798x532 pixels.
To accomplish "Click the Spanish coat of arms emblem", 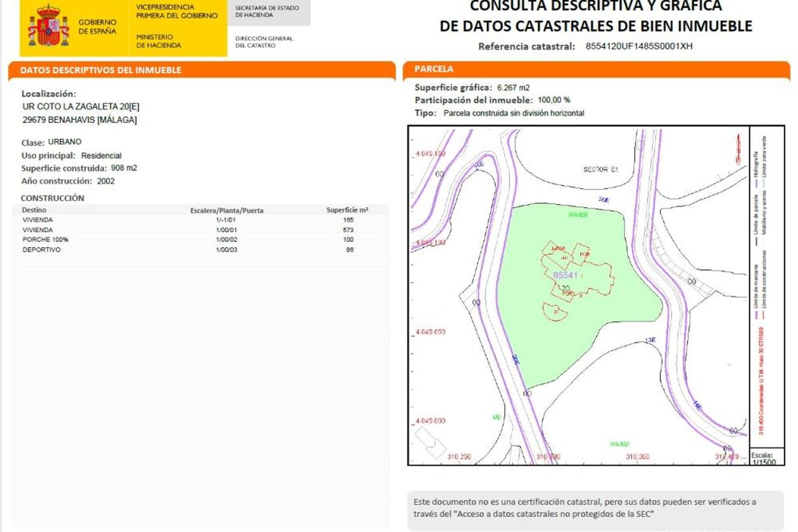I will tap(49, 27).
